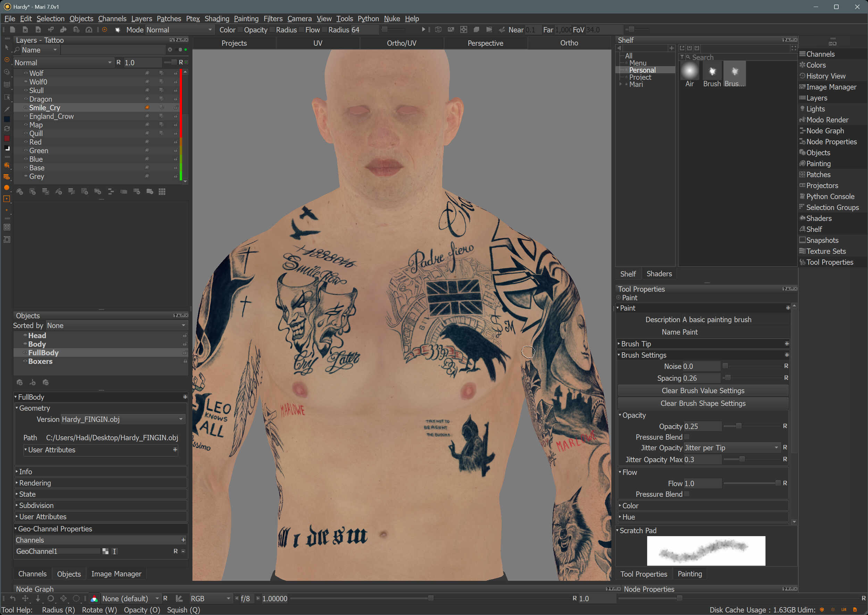
Task: Open the Jitter Opacity dropdown
Action: [x=732, y=448]
